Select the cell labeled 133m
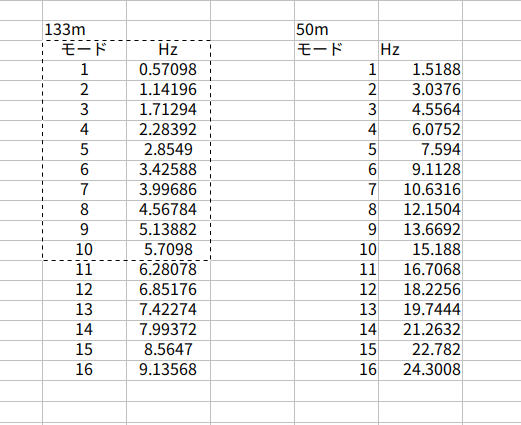The height and width of the screenshot is (425, 521). tap(85, 30)
